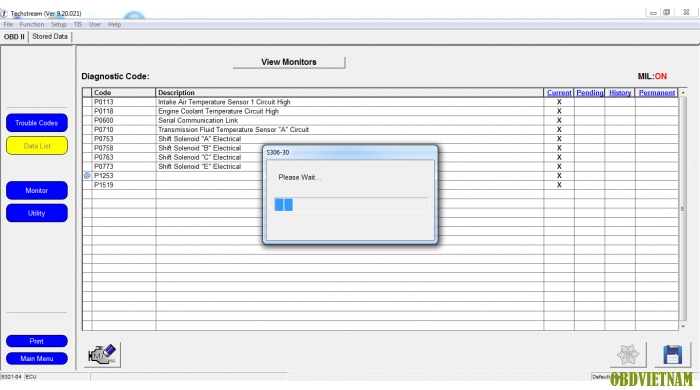Viewport: 700px width, 390px height.
Task: Click the floppy disk save icon
Action: (x=672, y=355)
